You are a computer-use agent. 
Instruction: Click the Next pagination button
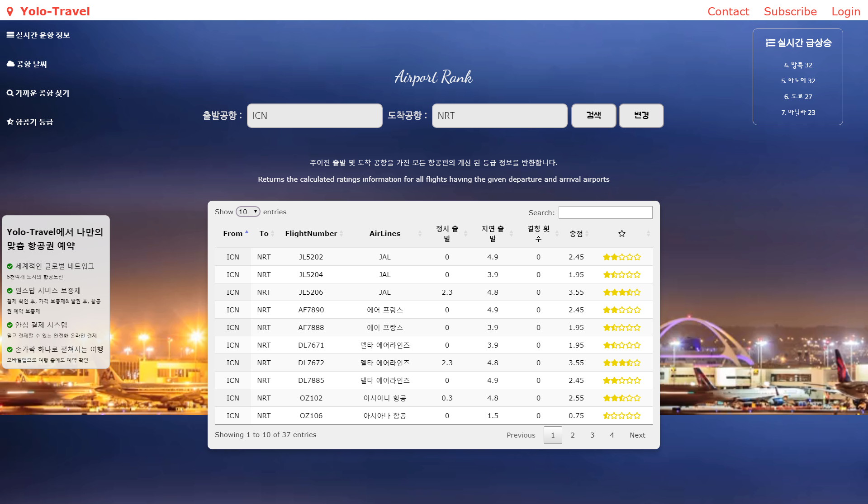point(637,435)
